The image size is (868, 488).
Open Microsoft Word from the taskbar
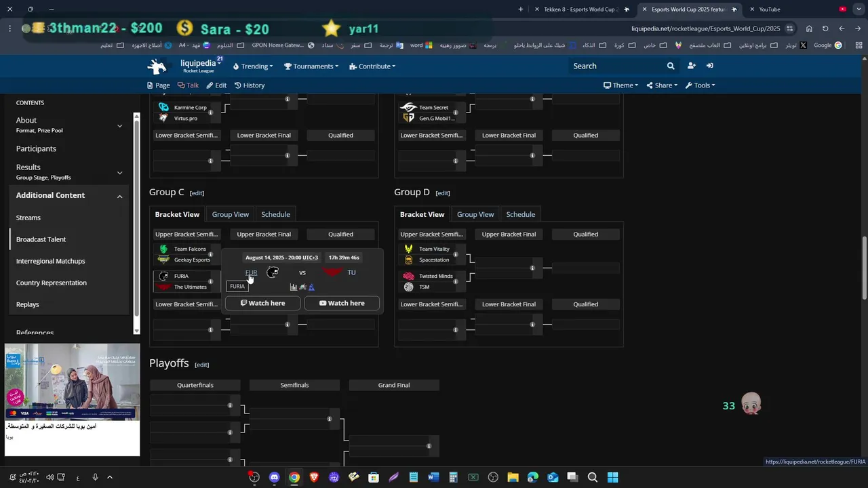pyautogui.click(x=433, y=477)
